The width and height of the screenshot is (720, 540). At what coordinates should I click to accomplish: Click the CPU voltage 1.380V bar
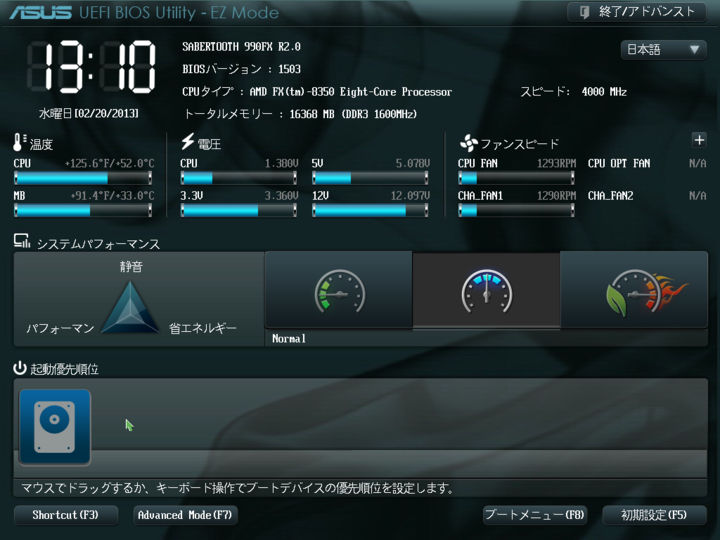[x=238, y=178]
